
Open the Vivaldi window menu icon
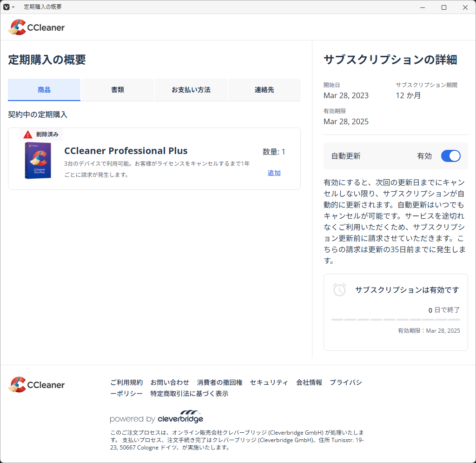6,7
